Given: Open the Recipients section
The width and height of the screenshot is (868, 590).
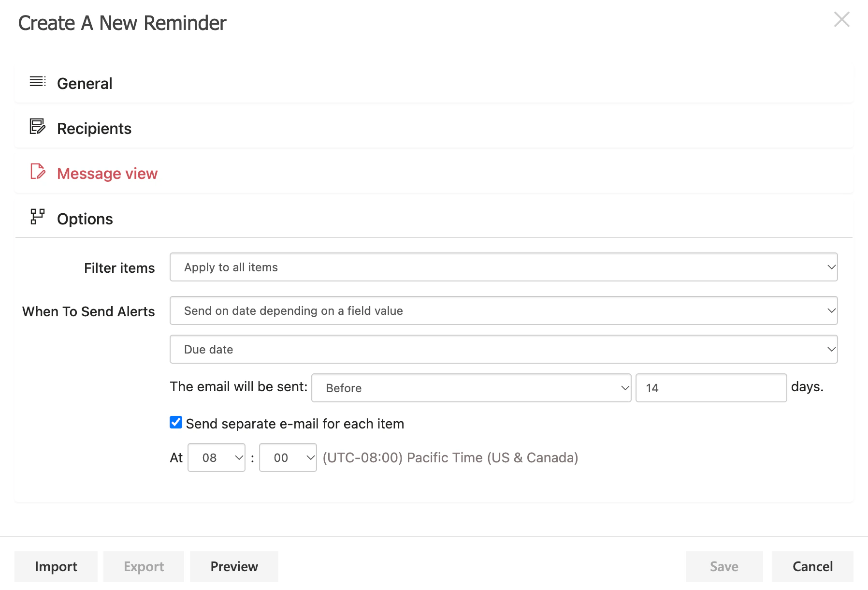Looking at the screenshot, I should [x=434, y=128].
